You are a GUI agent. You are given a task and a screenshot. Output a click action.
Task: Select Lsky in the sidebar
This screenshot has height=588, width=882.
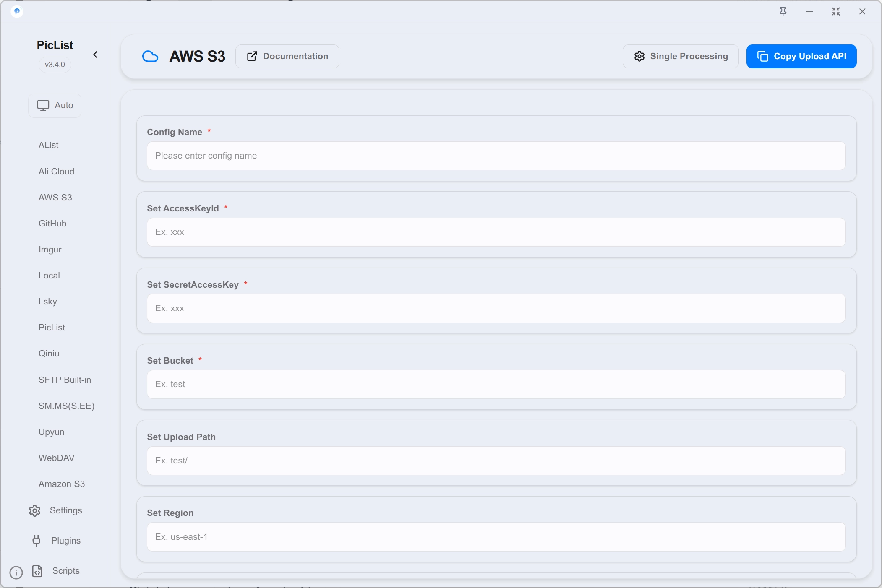pyautogui.click(x=48, y=302)
